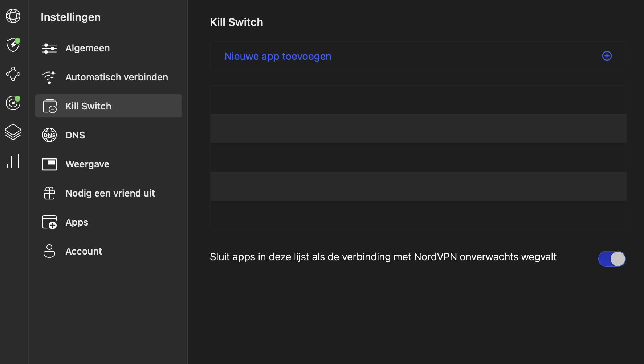Open the Account settings section
This screenshot has width=644, height=364.
[83, 251]
